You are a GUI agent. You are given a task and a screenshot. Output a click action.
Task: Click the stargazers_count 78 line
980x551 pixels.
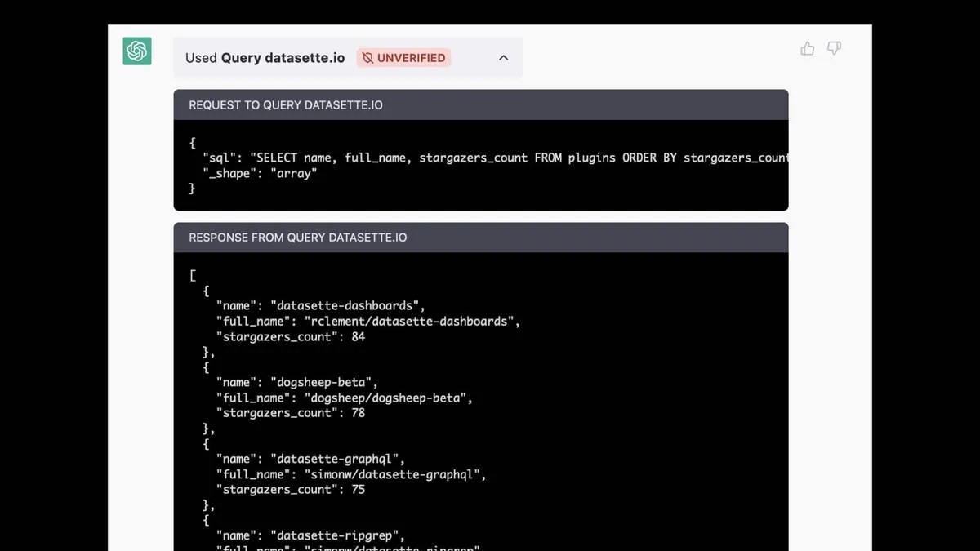point(291,413)
